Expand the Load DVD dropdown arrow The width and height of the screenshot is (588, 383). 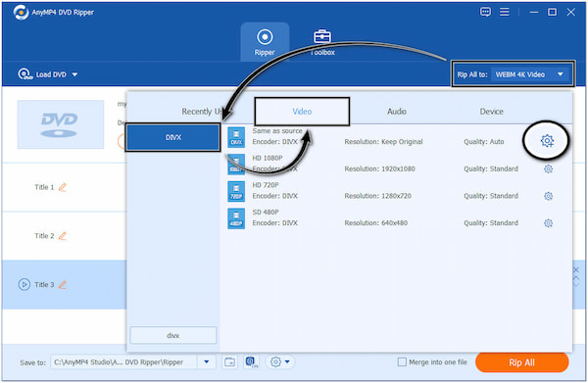click(74, 74)
